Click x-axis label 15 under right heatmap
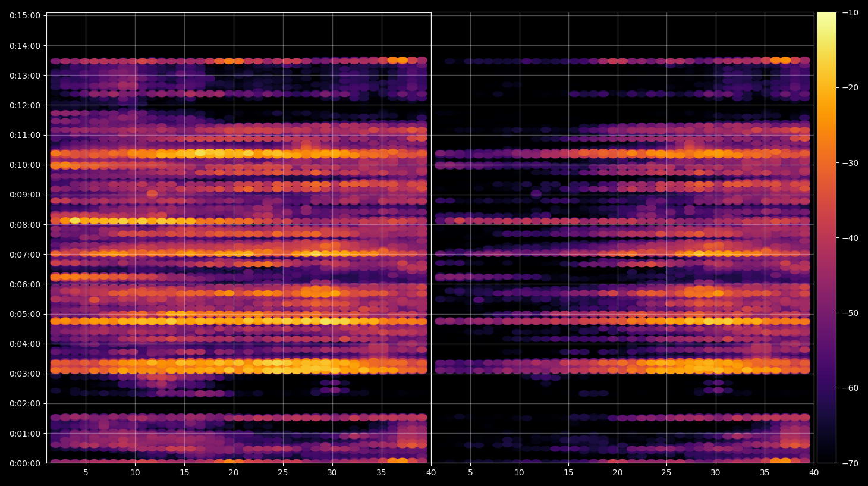The image size is (868, 486). (x=568, y=473)
